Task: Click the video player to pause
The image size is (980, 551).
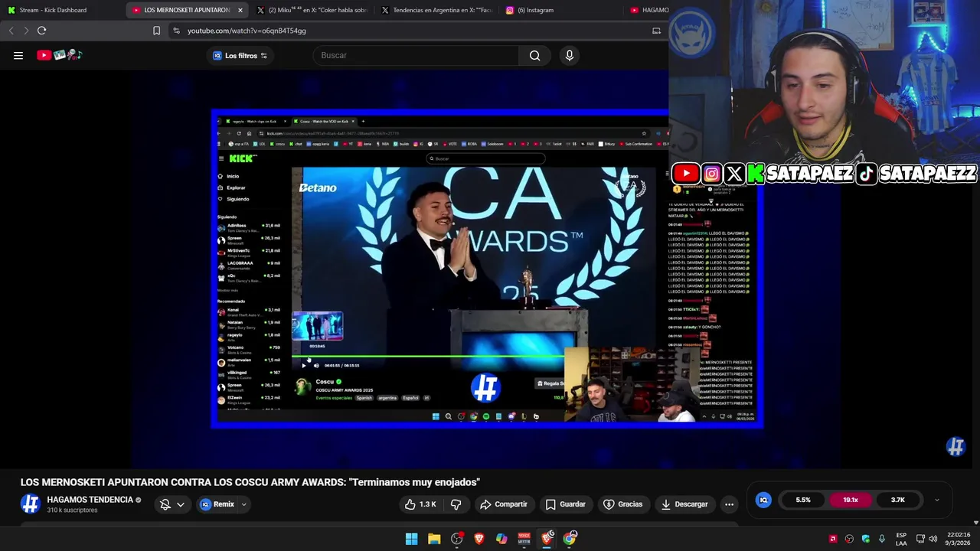Action: pyautogui.click(x=487, y=268)
